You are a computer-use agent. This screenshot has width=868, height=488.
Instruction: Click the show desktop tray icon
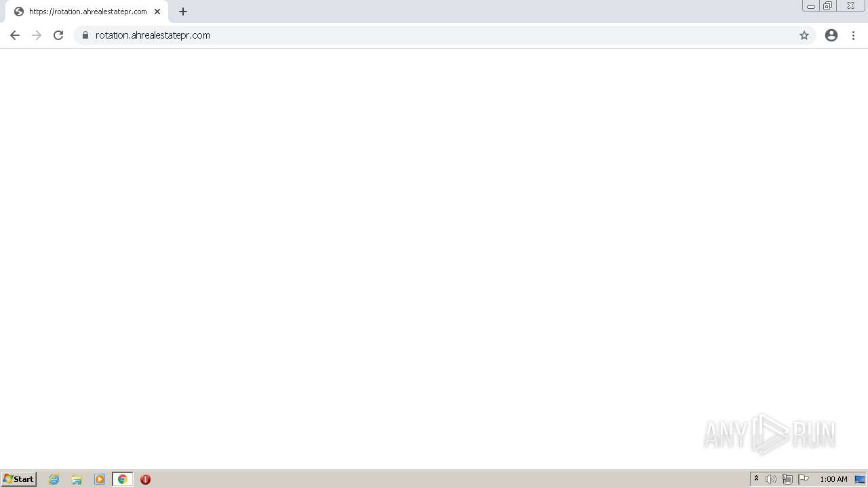point(860,479)
